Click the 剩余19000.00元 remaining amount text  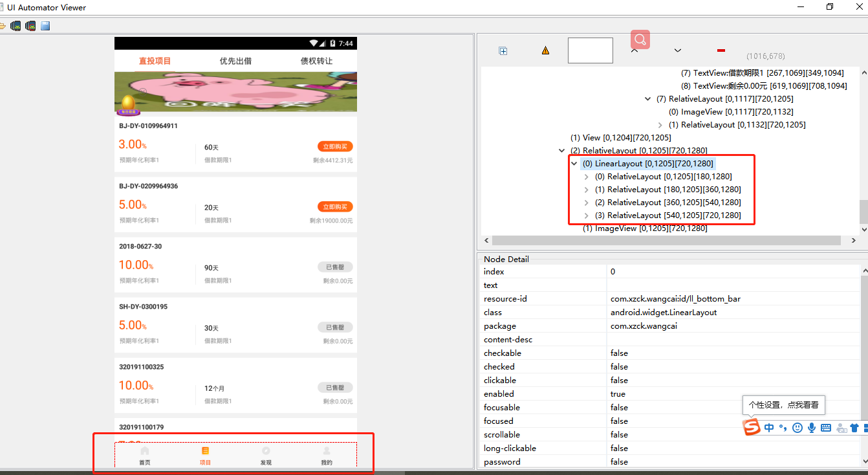[331, 221]
